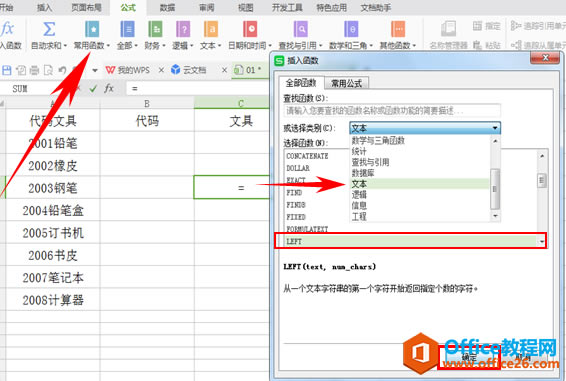The height and width of the screenshot is (381, 566).
Task: Open the 数学和三角 math functions icon
Action: point(351,29)
